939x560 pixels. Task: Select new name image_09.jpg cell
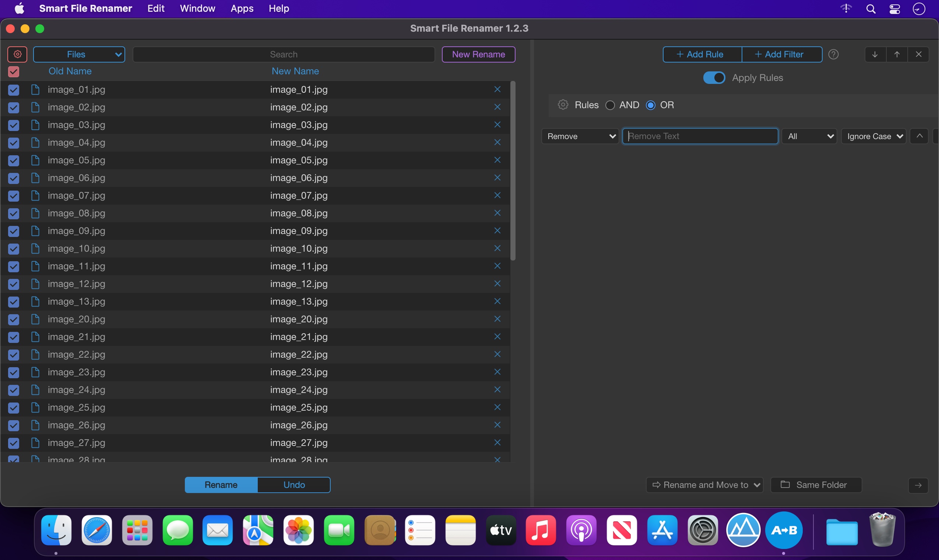point(299,231)
